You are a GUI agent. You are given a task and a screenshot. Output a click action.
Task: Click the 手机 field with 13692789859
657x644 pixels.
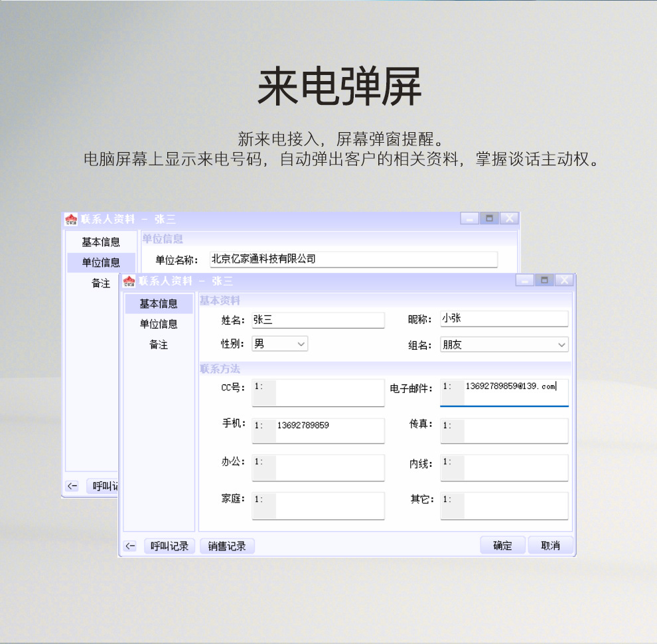pos(318,431)
